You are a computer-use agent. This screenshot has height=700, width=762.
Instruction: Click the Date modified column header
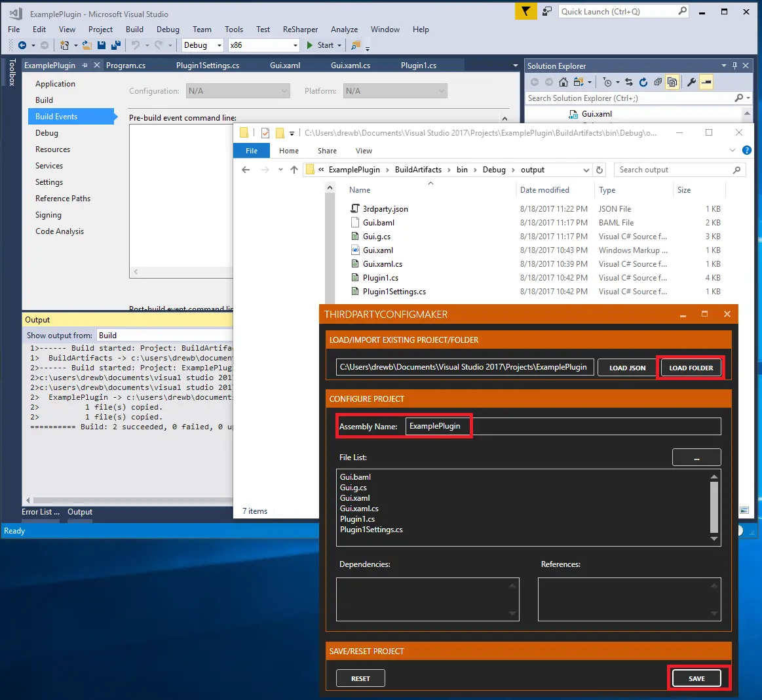(544, 190)
